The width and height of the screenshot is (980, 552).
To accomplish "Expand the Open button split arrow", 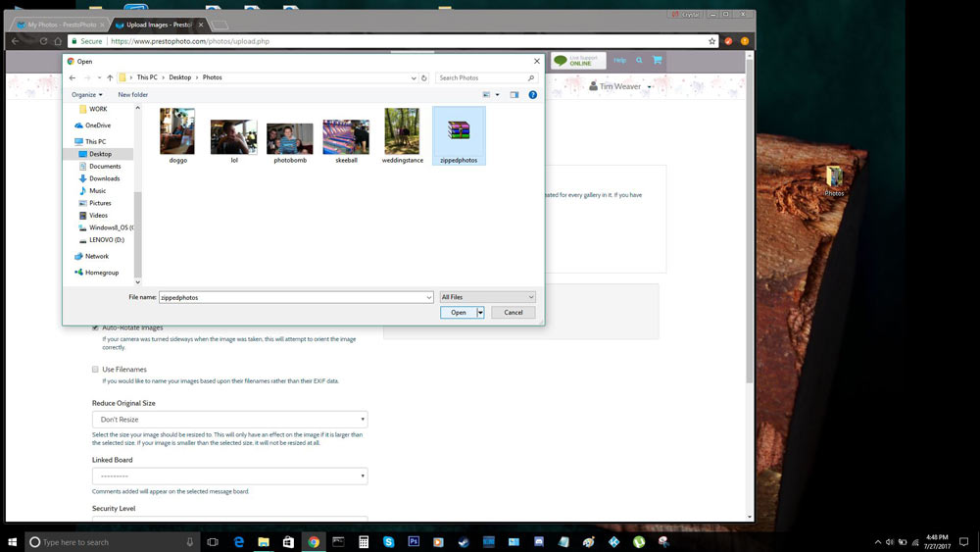I will point(480,313).
